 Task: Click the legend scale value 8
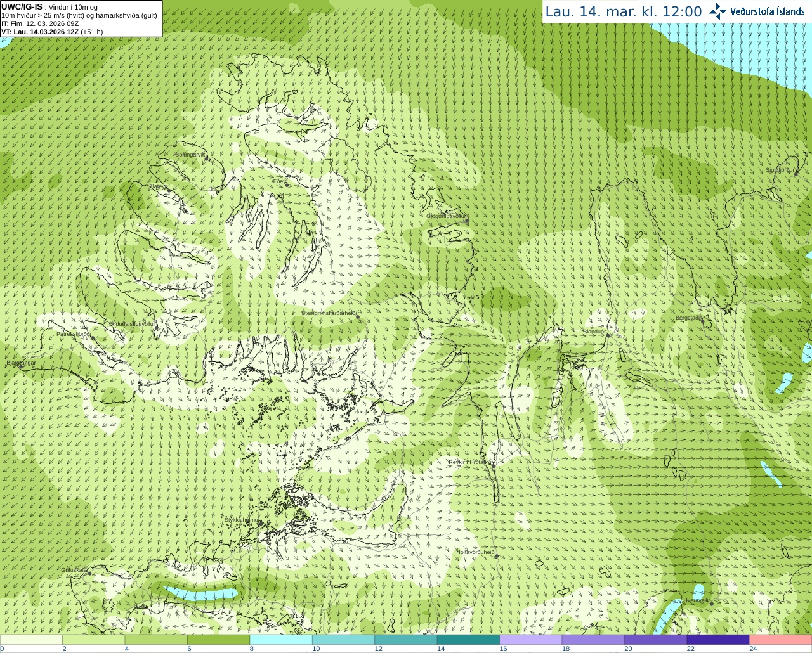click(252, 649)
